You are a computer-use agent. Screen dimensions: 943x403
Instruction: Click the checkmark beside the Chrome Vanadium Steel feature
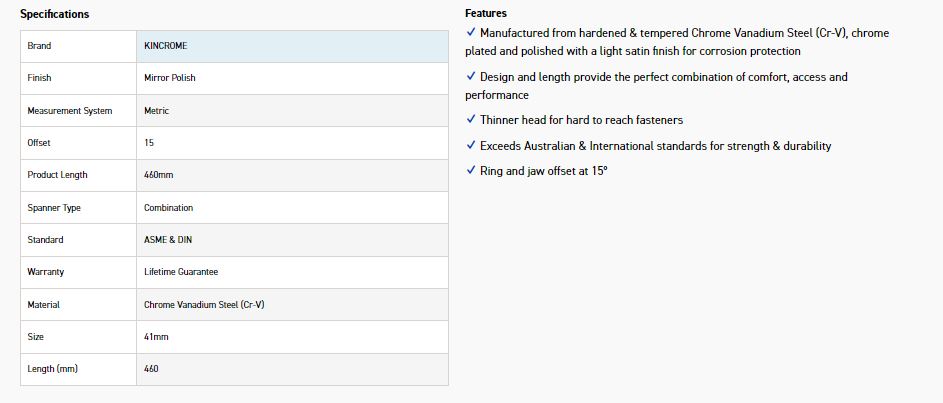[471, 33]
